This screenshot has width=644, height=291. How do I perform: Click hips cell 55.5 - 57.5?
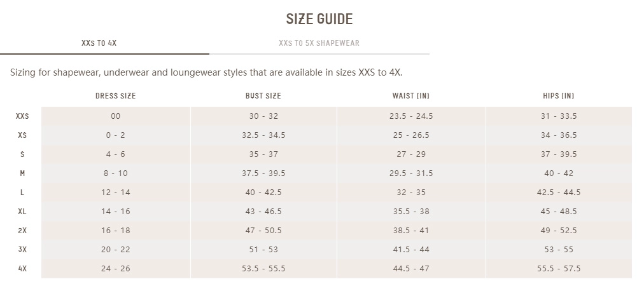coord(559,269)
